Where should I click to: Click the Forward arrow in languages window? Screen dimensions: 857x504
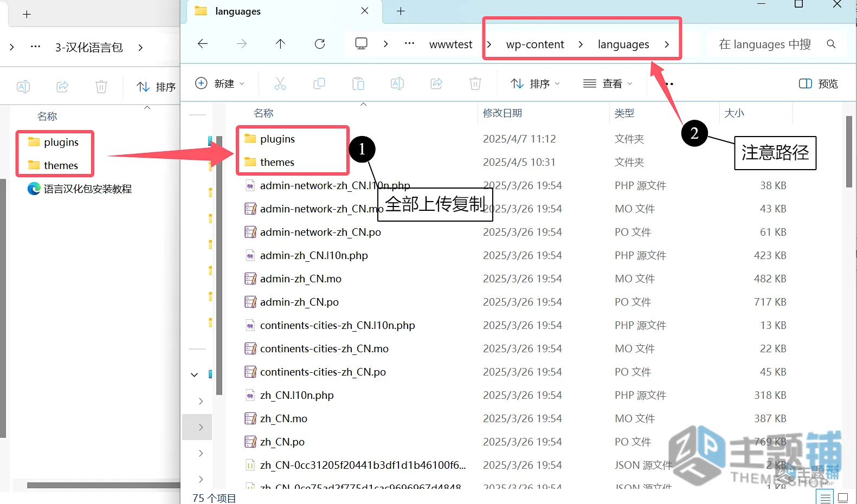[242, 44]
